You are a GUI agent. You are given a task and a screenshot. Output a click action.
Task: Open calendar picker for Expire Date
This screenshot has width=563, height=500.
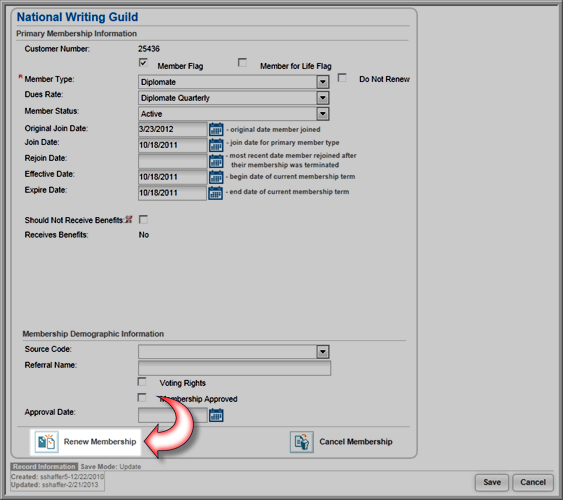pyautogui.click(x=216, y=193)
